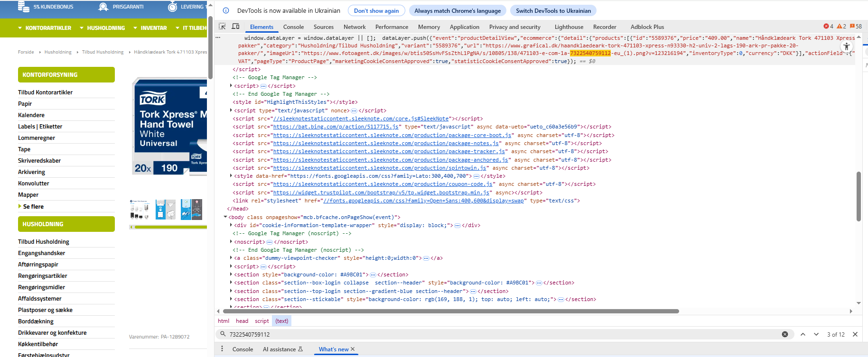Open the issues counter showing 58

tap(856, 26)
